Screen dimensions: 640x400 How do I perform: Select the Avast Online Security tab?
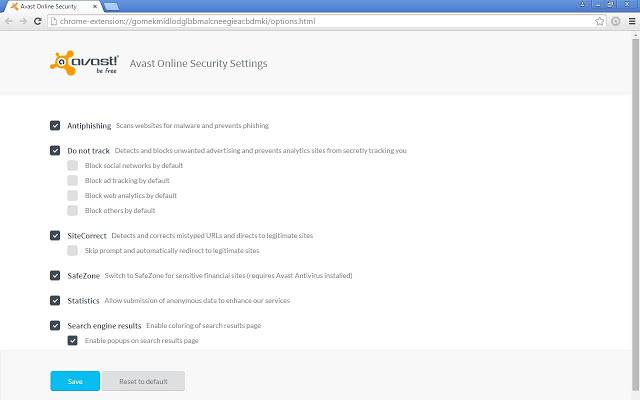point(45,6)
